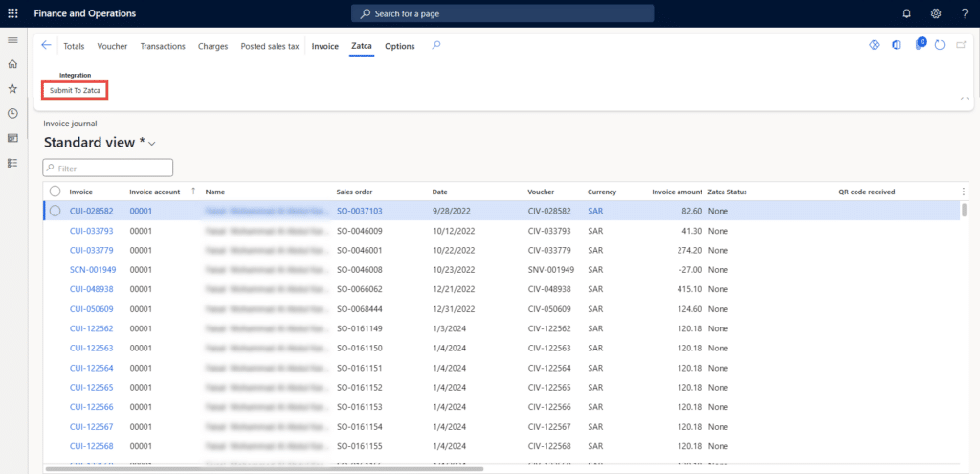Screen dimensions: 980x474
Task: Click the back arrow on action pane
Action: coord(46,45)
